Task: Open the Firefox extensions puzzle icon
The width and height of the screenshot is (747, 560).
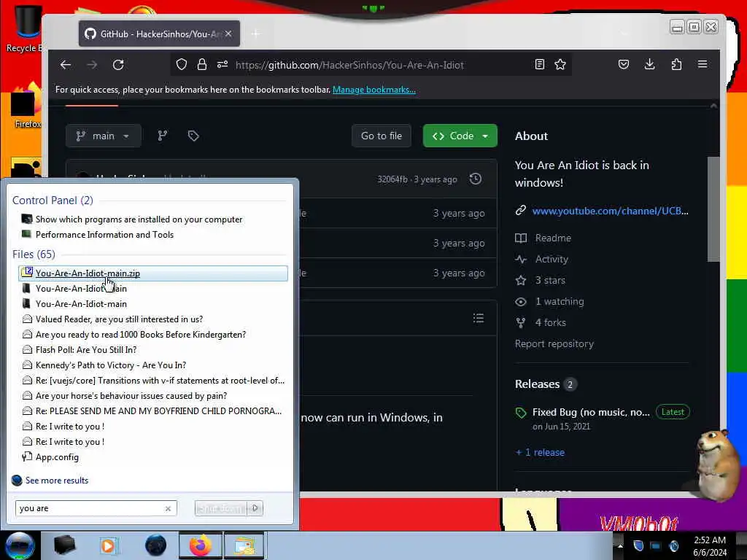Action: click(x=676, y=65)
